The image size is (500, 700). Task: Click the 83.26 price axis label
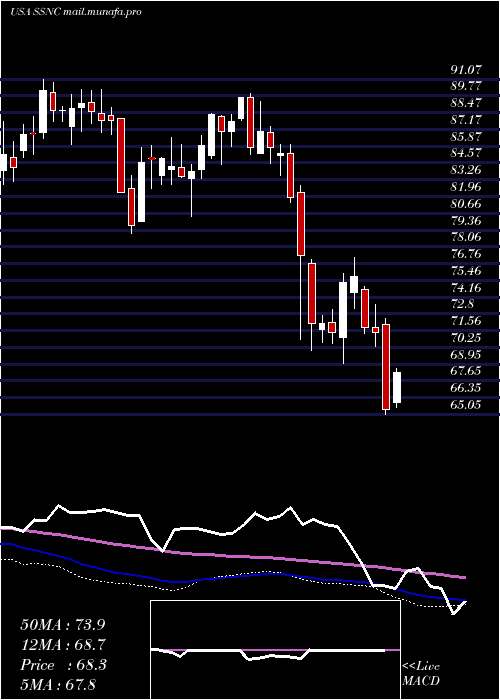pos(466,171)
